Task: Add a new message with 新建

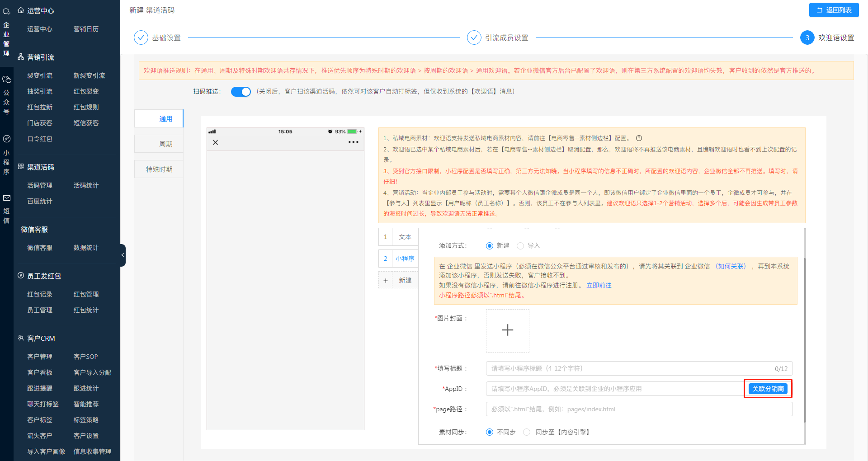Action: [x=398, y=280]
